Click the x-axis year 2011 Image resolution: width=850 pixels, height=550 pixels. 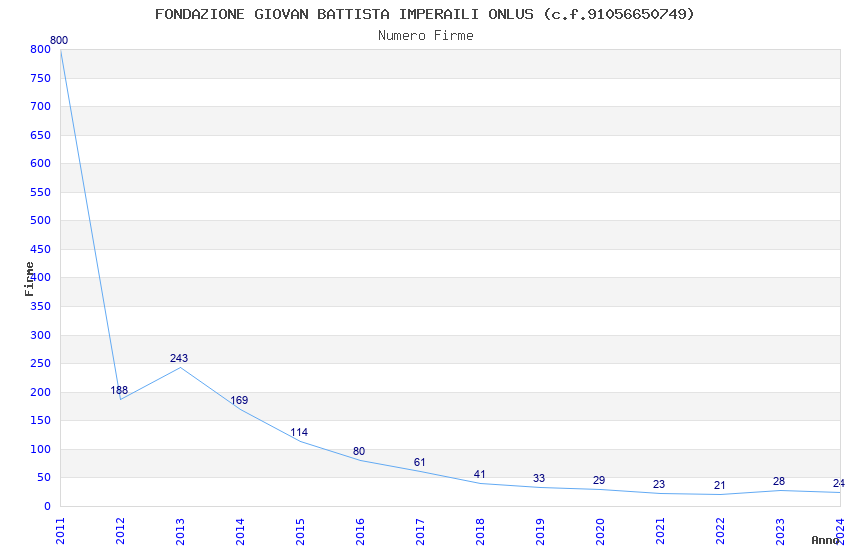(x=60, y=531)
